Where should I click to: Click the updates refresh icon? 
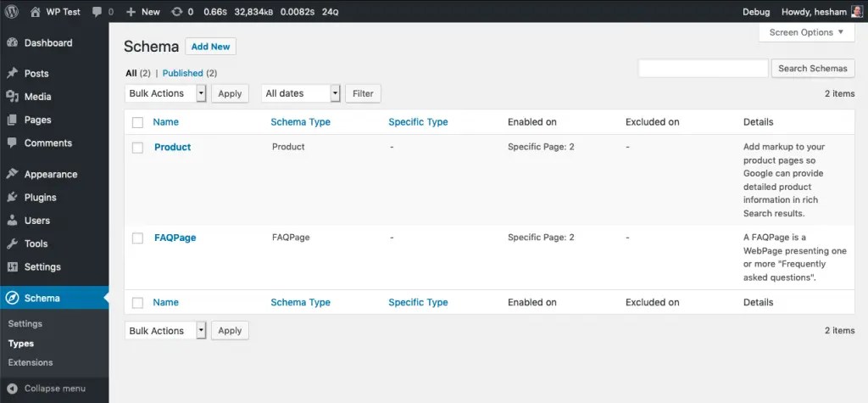coord(177,12)
